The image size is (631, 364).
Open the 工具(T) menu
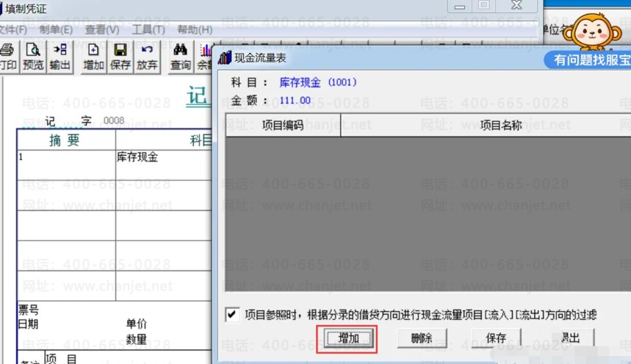click(x=148, y=30)
